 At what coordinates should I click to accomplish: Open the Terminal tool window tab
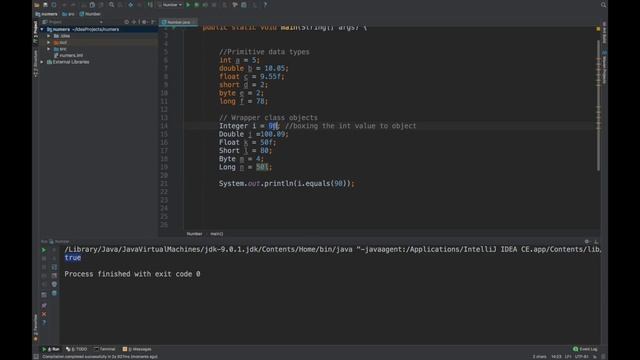pos(105,349)
